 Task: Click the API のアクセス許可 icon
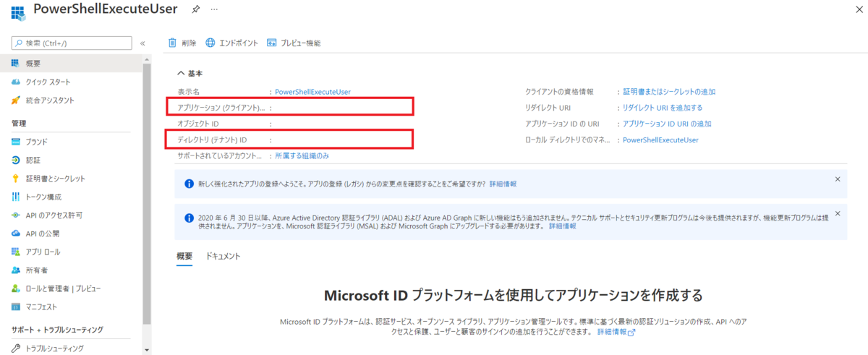pos(16,215)
